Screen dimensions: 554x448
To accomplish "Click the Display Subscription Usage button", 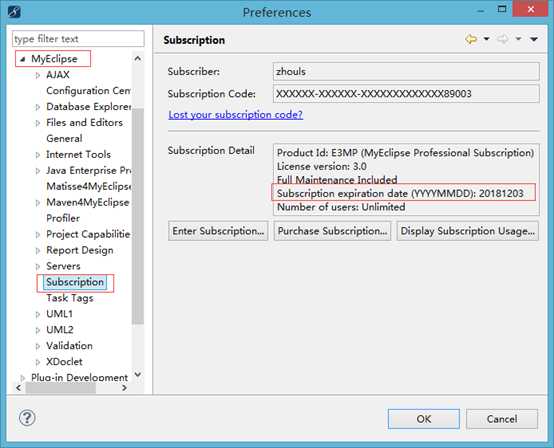I will [468, 231].
